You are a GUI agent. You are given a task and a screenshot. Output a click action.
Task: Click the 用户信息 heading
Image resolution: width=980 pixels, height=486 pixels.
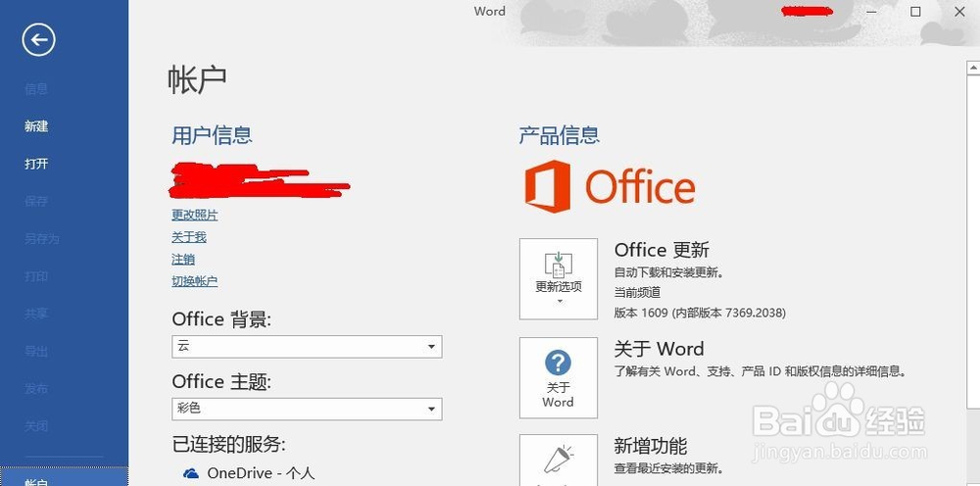[x=212, y=135]
